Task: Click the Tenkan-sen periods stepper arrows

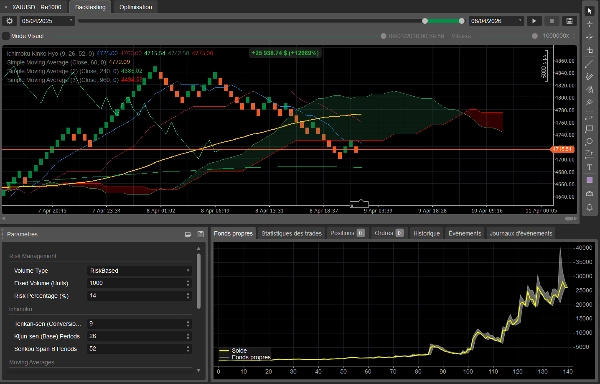Action: 188,324
